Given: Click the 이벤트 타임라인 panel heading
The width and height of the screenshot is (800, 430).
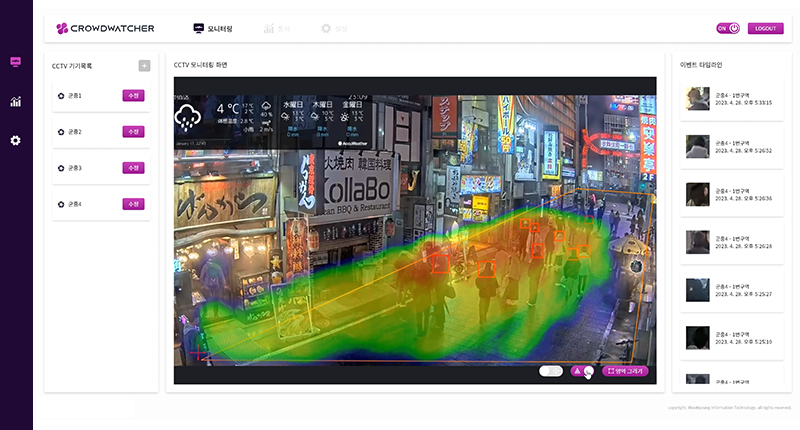Looking at the screenshot, I should (x=701, y=65).
